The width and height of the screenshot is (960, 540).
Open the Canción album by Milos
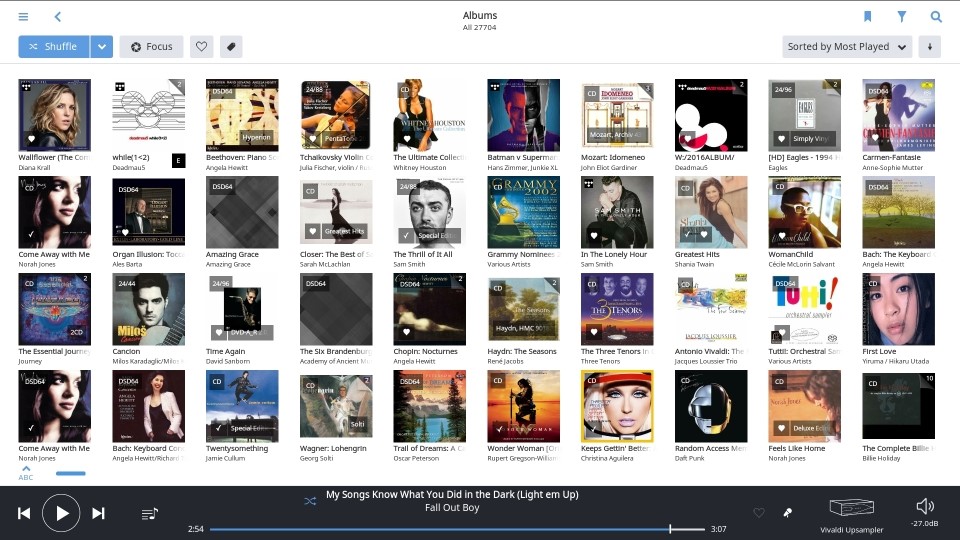(148, 309)
